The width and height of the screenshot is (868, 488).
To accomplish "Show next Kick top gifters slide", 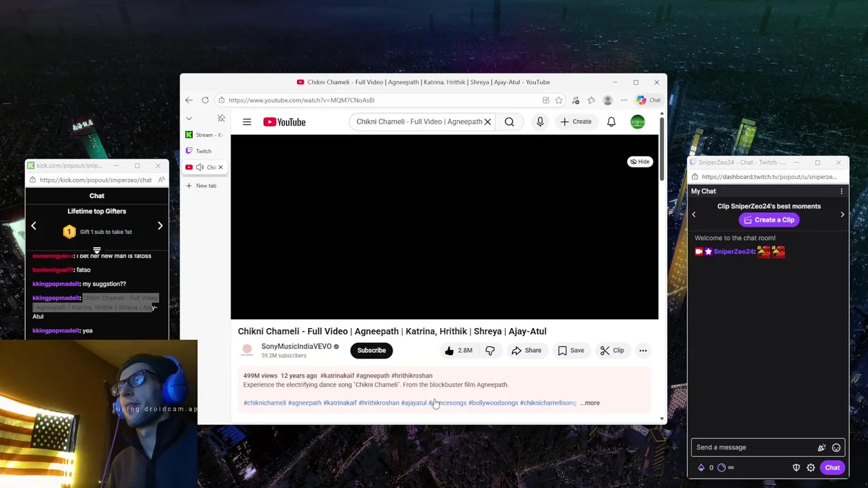I will pos(160,226).
